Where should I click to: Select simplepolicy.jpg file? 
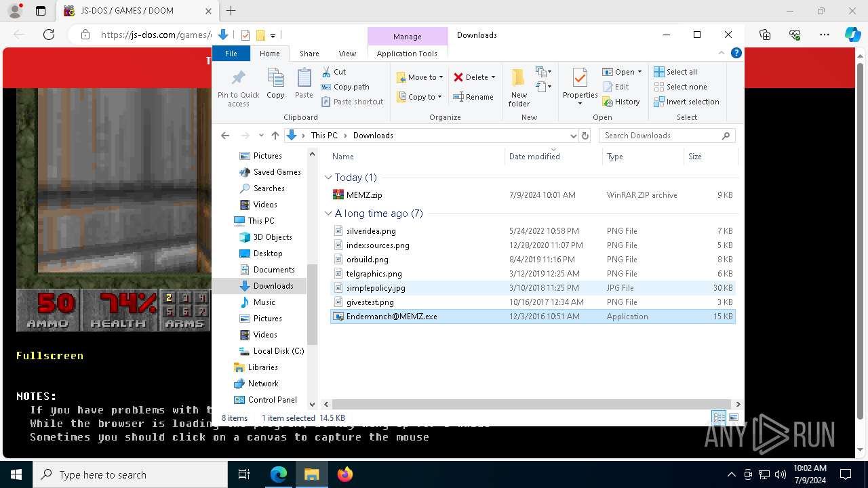pos(532,288)
